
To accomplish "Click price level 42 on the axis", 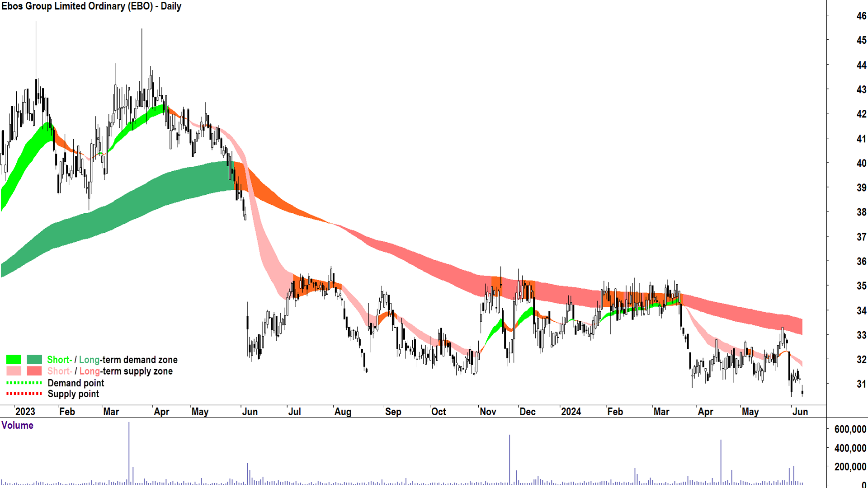I will [861, 114].
